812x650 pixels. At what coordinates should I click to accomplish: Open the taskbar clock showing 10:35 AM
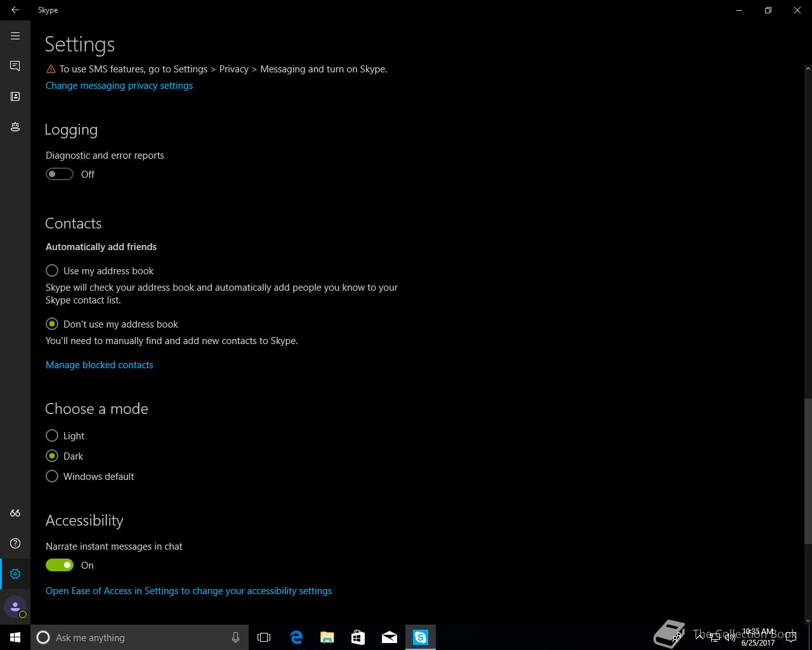point(758,637)
